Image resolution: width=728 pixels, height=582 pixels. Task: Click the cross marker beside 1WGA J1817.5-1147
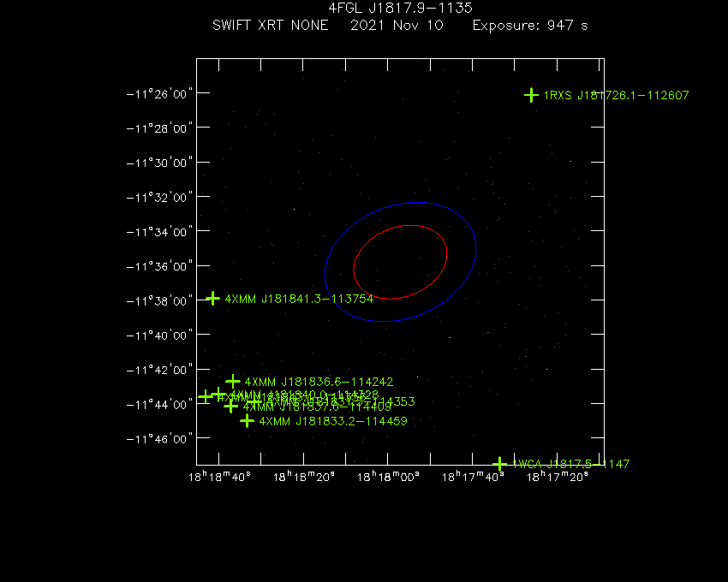(499, 464)
